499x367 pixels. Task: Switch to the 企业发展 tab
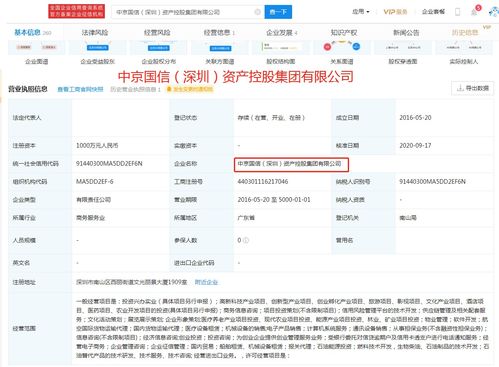pos(282,32)
